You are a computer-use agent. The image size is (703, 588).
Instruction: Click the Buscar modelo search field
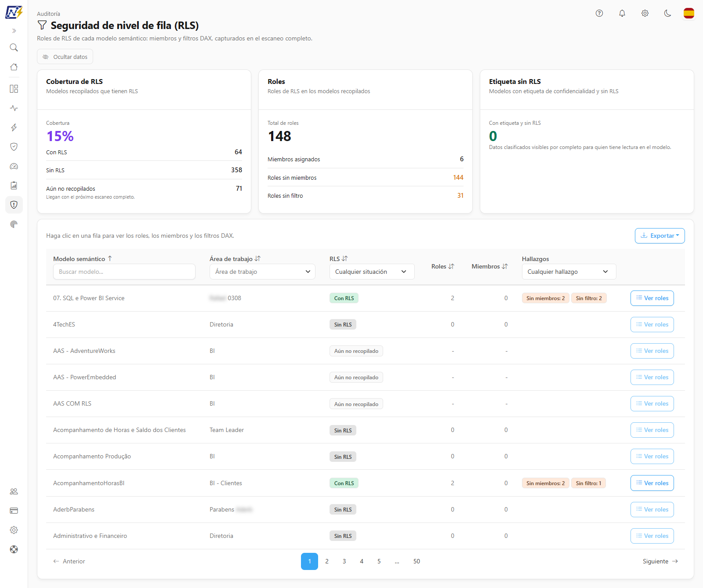(x=124, y=272)
